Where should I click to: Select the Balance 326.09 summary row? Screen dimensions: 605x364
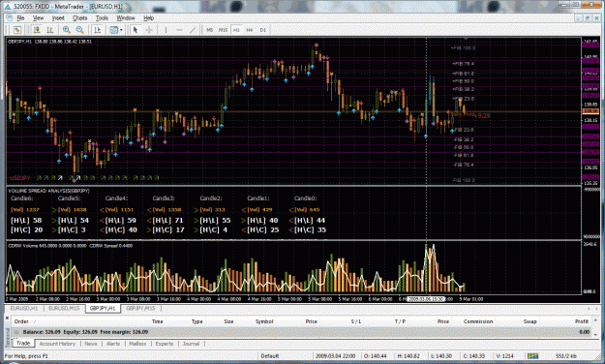coord(302,332)
